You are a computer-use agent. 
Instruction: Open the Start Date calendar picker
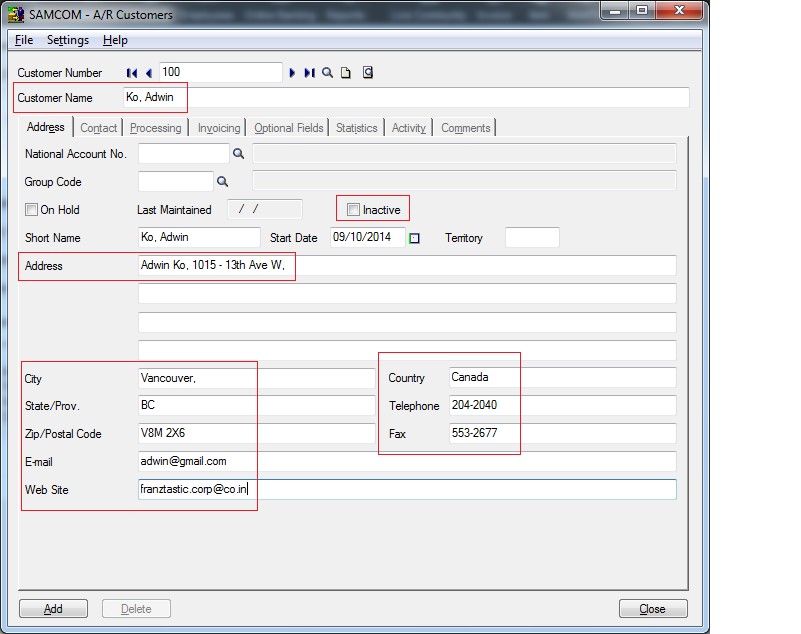pyautogui.click(x=414, y=238)
